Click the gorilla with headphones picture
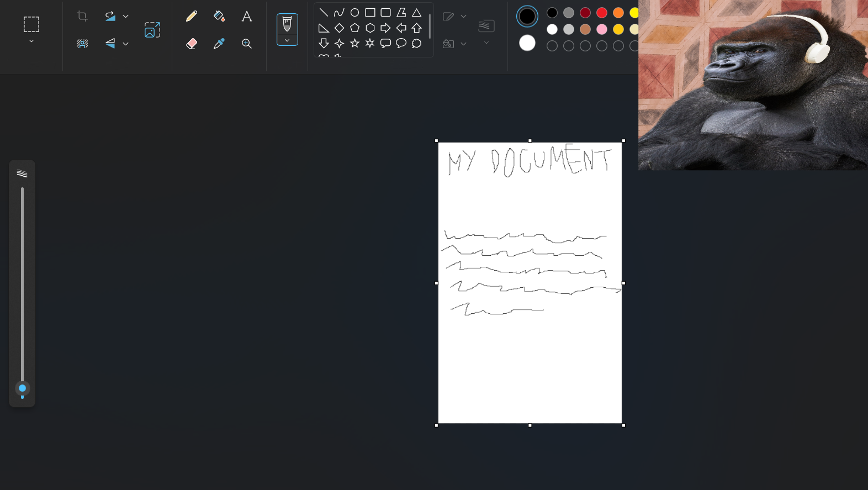 [753, 85]
